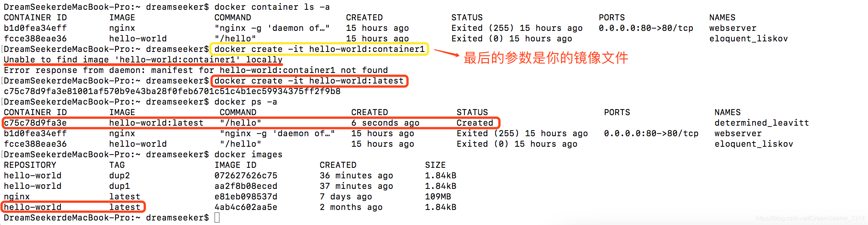Click image ID aa2f8b08eced
Screen dimensions: 868x225
coord(246,186)
